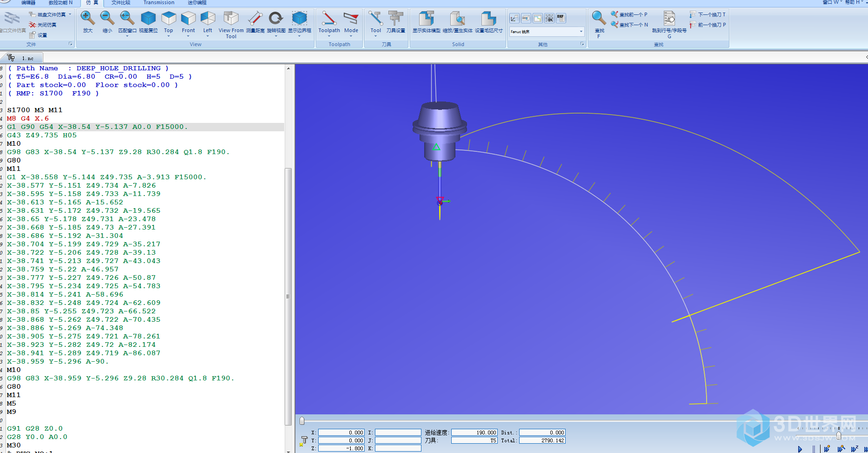Click 显示实体模型 show solid model
The width and height of the screenshot is (868, 453).
pyautogui.click(x=426, y=19)
